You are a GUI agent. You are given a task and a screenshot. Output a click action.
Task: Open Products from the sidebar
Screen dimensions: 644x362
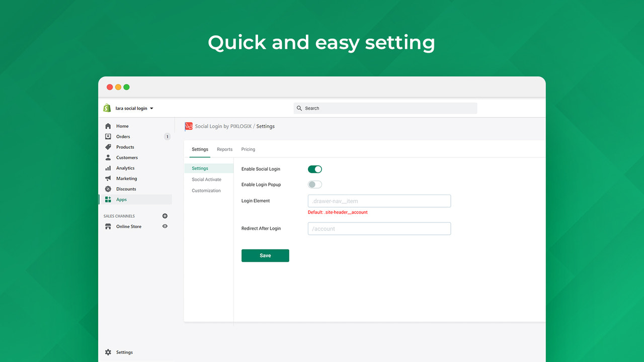pos(108,147)
